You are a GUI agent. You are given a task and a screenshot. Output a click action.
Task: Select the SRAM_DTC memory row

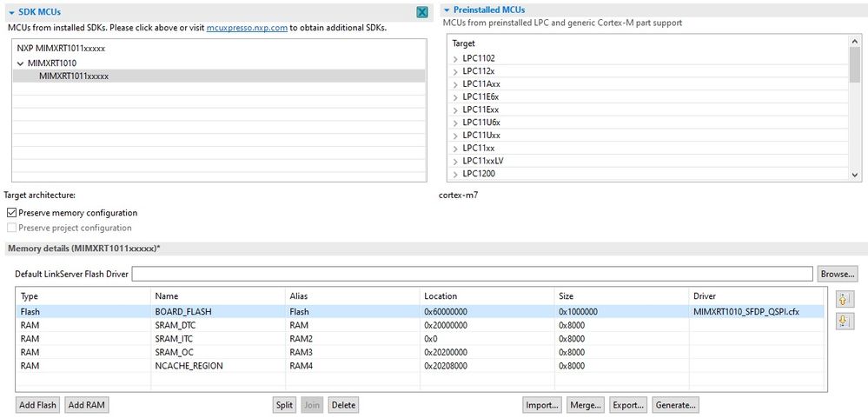tap(420, 326)
